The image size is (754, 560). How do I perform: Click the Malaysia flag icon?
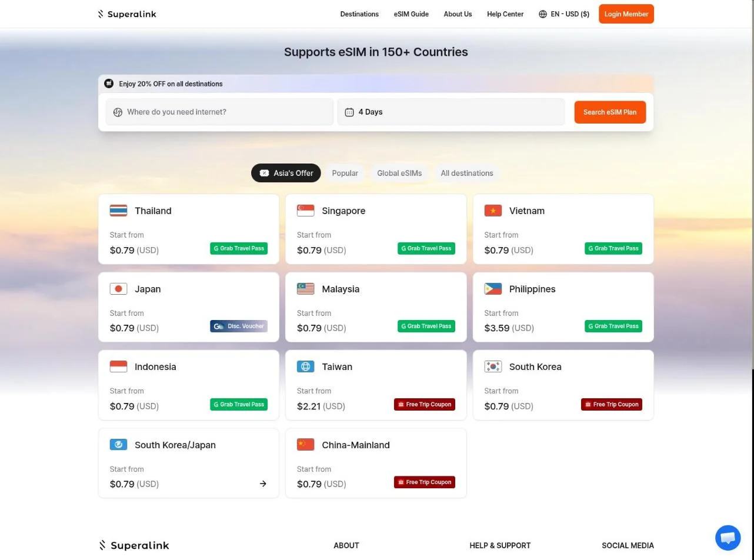(306, 289)
